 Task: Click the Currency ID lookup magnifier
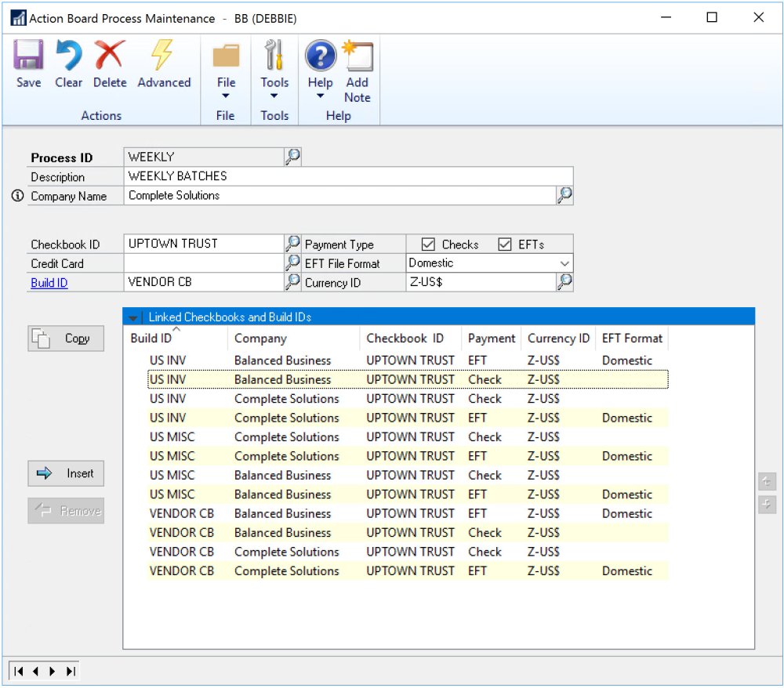[564, 282]
